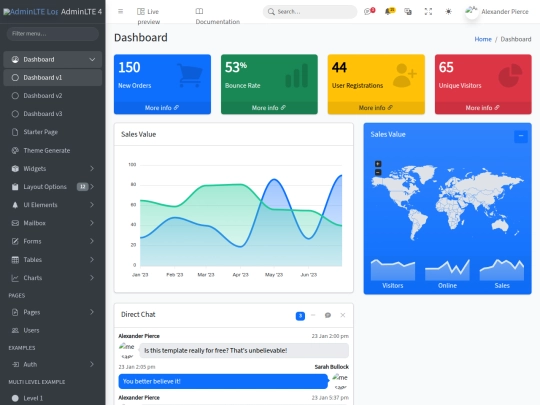Viewport: 540px width, 405px height.
Task: Open Alexander Pierce user menu
Action: click(497, 12)
